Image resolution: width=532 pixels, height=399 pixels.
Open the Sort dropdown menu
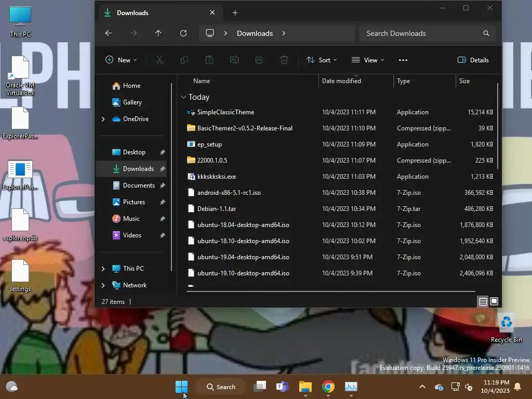(x=321, y=60)
